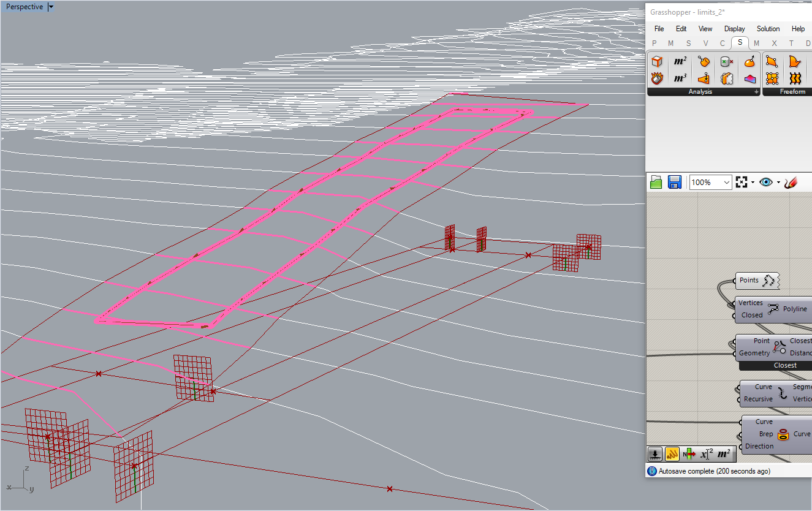Switch to the T component tab
The height and width of the screenshot is (511, 812).
pyautogui.click(x=791, y=43)
